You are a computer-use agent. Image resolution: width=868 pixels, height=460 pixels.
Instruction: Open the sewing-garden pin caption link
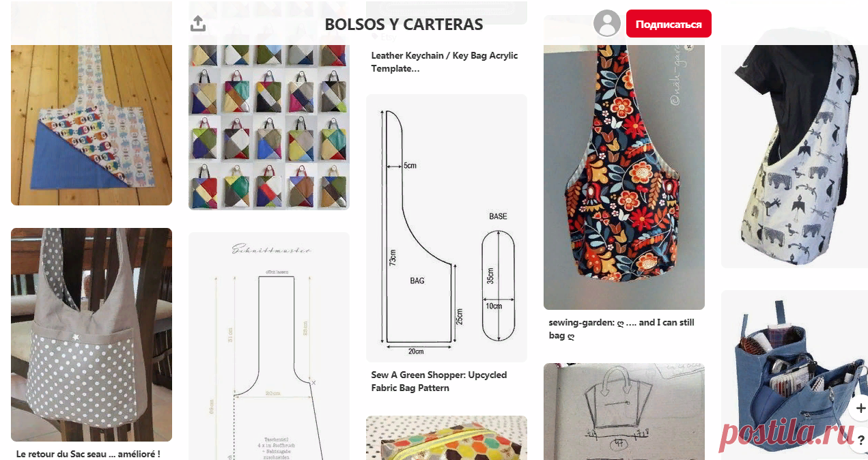point(621,329)
